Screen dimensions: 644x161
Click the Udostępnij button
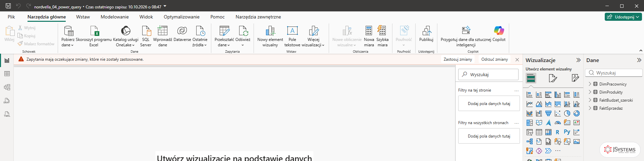[623, 17]
